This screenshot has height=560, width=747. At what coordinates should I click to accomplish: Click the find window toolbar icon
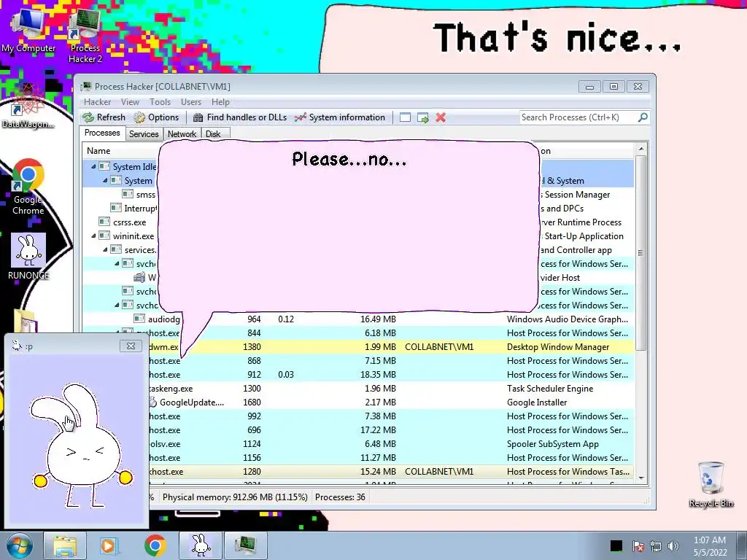[x=405, y=117]
